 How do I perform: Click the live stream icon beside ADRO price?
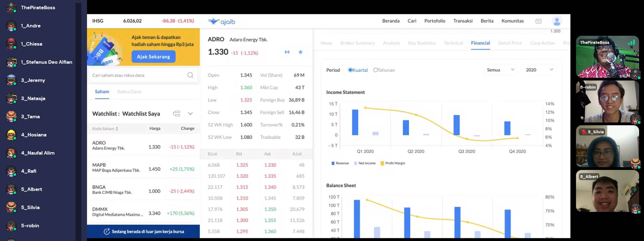[x=287, y=52]
